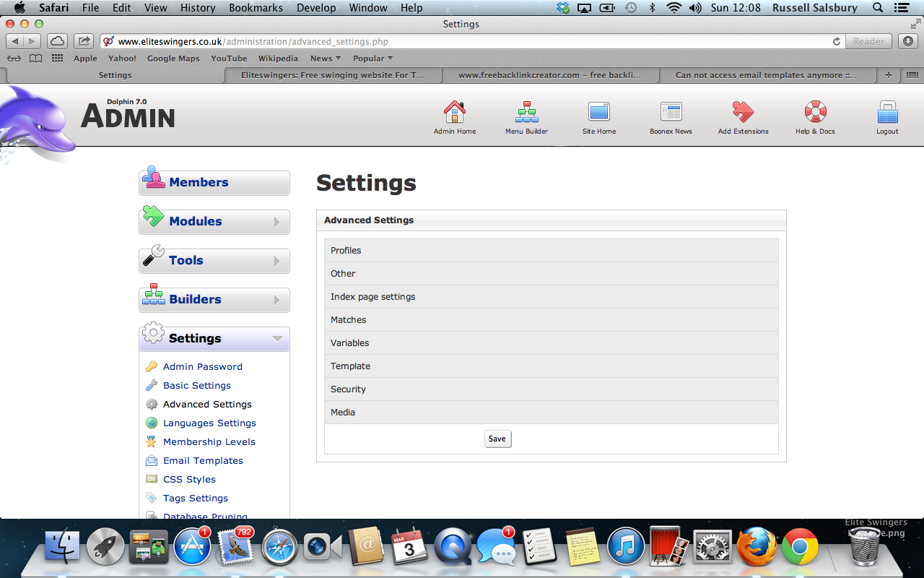Click the Logout padlock icon
This screenshot has width=924, height=578.
tap(887, 113)
